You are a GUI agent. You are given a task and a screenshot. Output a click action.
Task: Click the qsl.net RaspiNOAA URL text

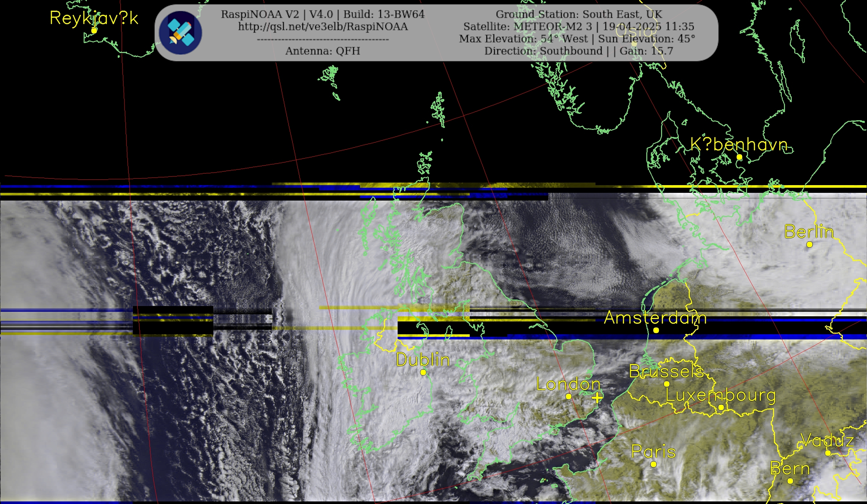tap(323, 26)
